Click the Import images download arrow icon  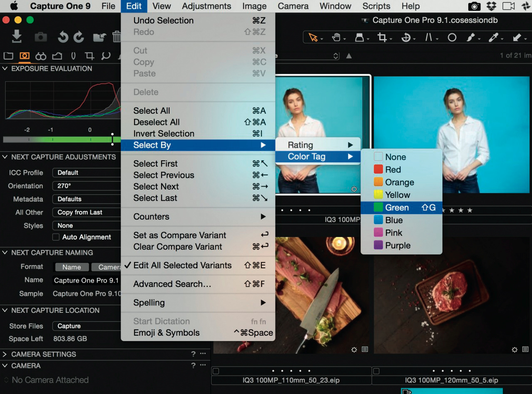[x=17, y=37]
